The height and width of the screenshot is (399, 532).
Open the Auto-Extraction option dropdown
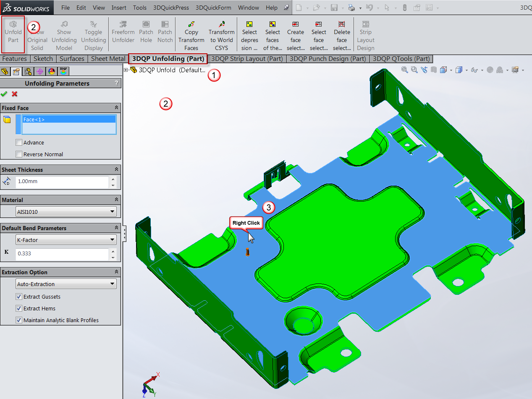66,284
